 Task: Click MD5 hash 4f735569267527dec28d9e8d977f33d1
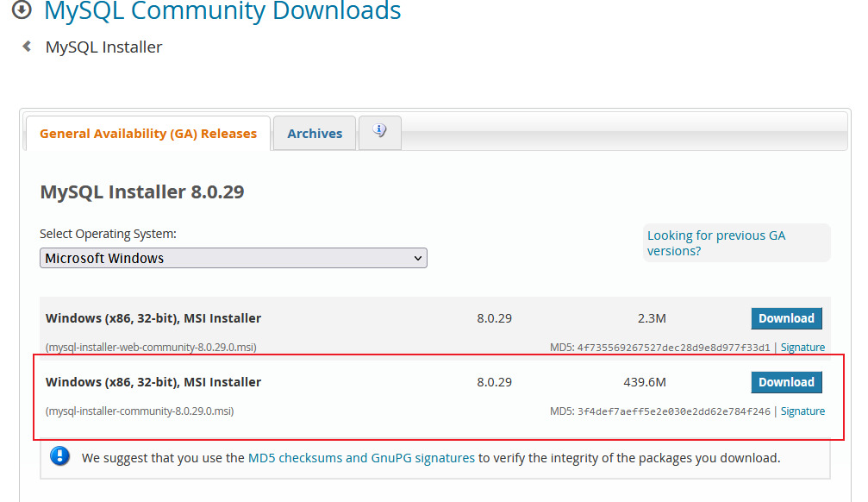click(x=674, y=348)
